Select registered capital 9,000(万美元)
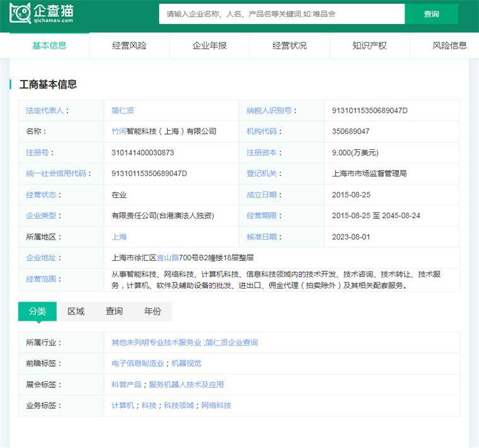Viewport: 479px width, 448px height. 355,152
